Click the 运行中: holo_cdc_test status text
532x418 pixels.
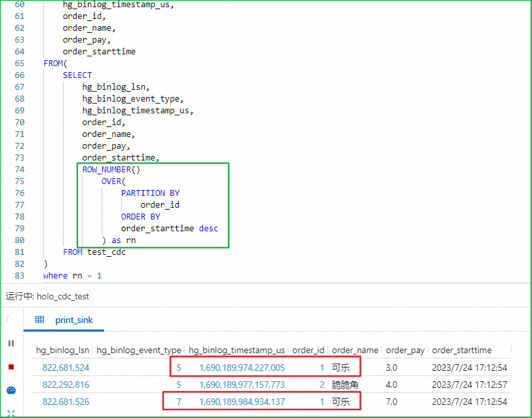(47, 296)
